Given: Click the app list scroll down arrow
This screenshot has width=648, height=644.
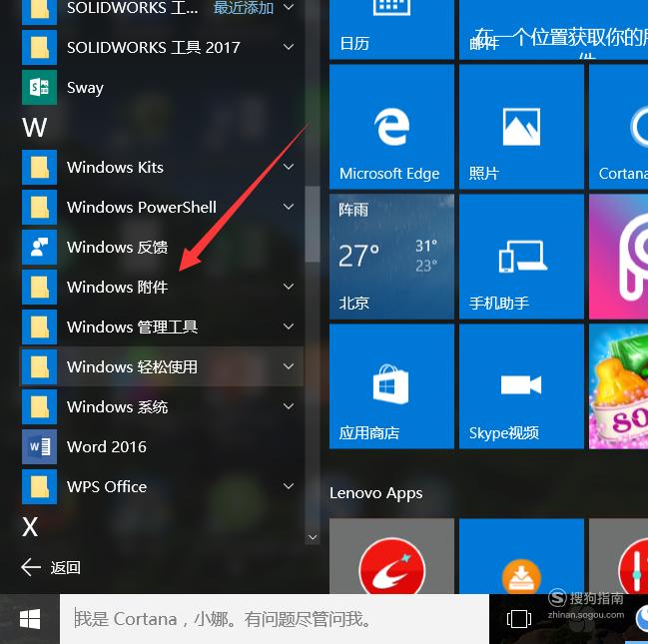Looking at the screenshot, I should click(x=313, y=537).
